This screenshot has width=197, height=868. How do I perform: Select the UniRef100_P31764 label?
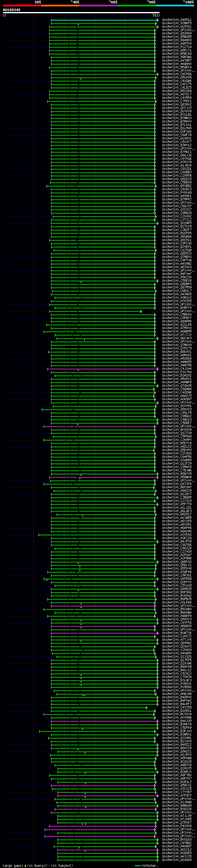tap(176, 372)
